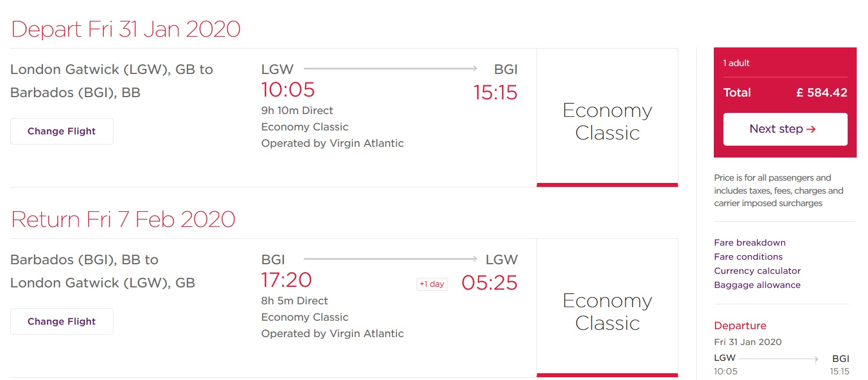Click the +1 day badge on return flight
Screen dimensions: 868x380
(432, 284)
